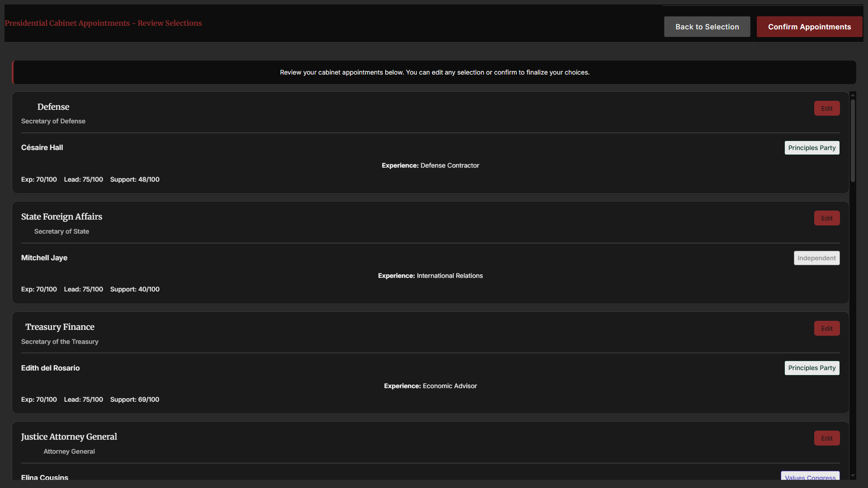The height and width of the screenshot is (488, 868).
Task: Select nominee name Edith del Rosario
Action: [50, 368]
